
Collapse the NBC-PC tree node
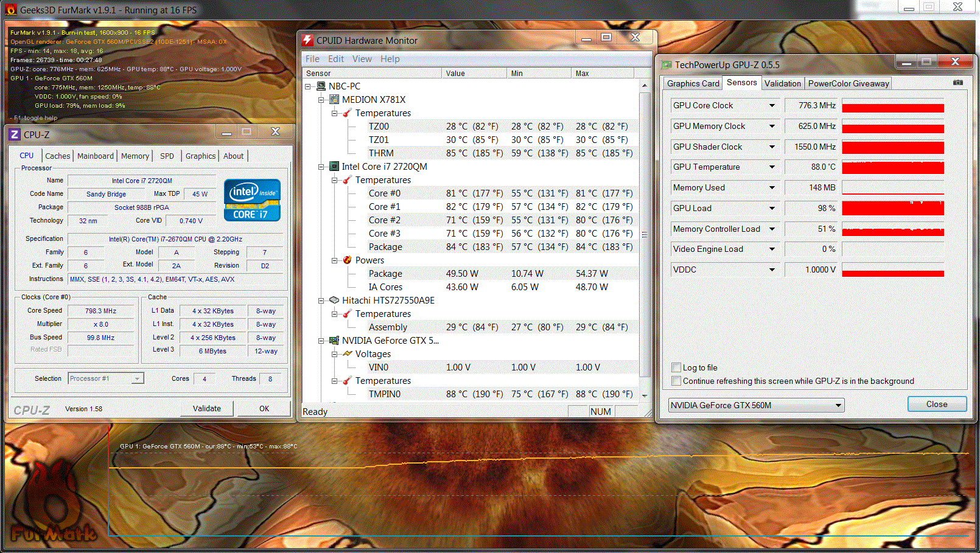pos(308,86)
